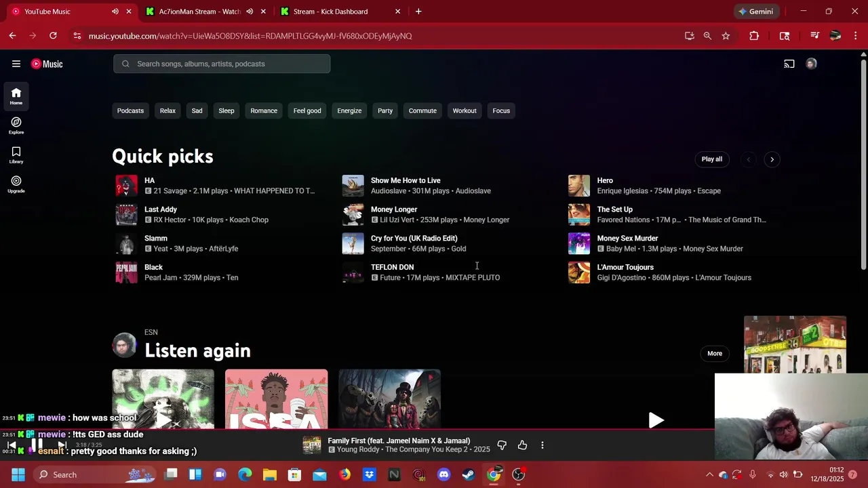Select the Workout mood chip
This screenshot has height=488, width=868.
click(x=465, y=110)
